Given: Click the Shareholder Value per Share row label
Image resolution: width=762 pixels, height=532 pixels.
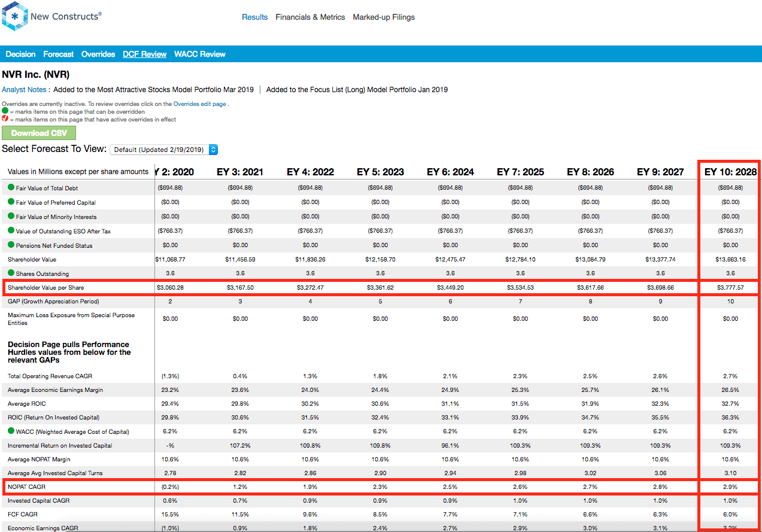Looking at the screenshot, I should coord(45,288).
